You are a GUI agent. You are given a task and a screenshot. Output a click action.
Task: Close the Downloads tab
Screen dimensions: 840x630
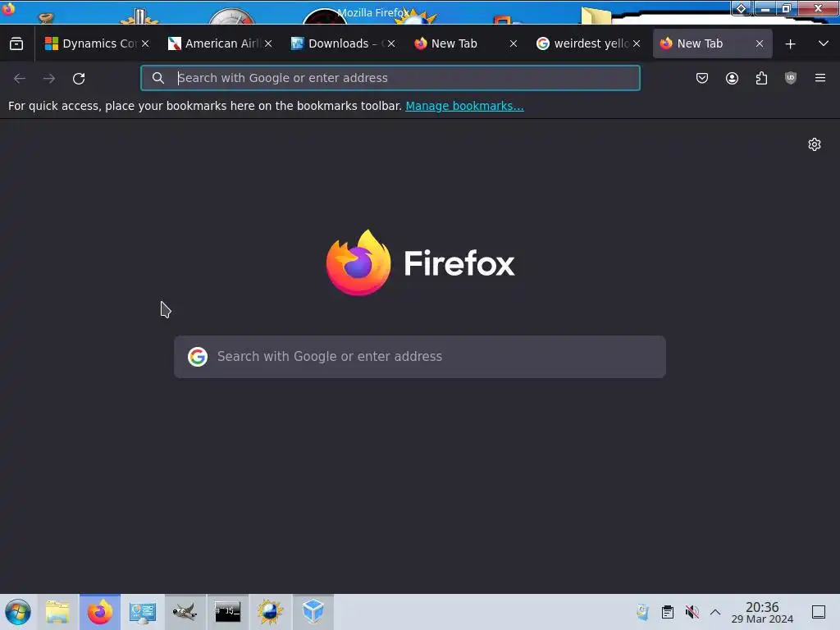[391, 44]
